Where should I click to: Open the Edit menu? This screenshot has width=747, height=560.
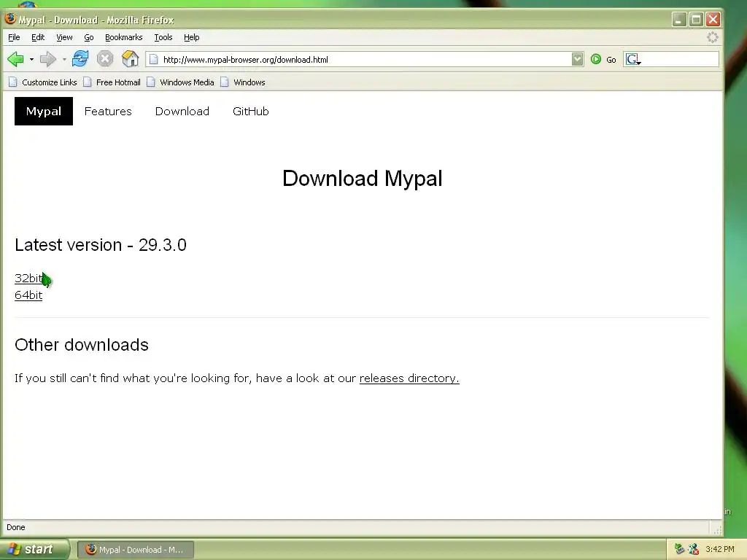pos(38,37)
